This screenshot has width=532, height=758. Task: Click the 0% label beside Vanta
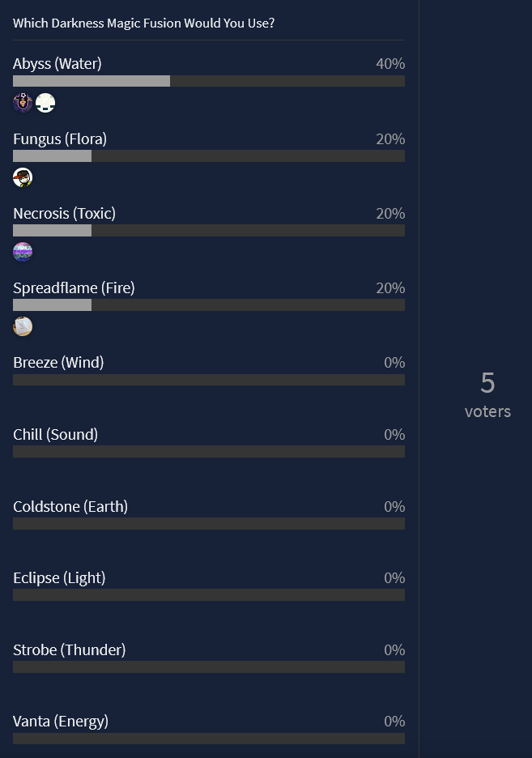point(394,722)
